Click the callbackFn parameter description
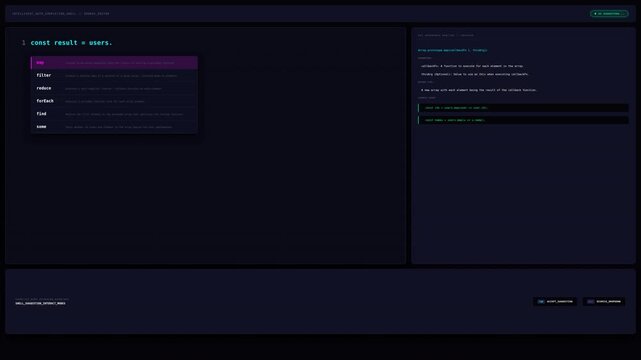Viewport: 641px width, 360px height. (x=472, y=66)
